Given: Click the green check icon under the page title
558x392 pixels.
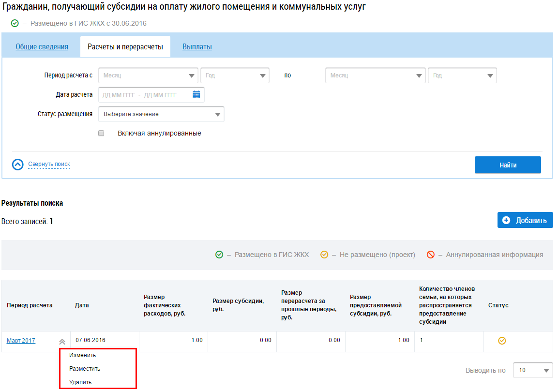Looking at the screenshot, I should coord(15,23).
